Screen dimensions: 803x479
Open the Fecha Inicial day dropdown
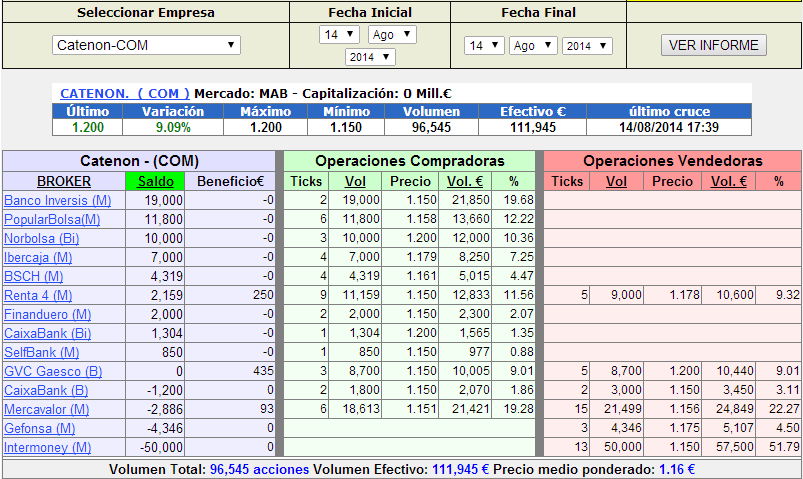coord(341,35)
